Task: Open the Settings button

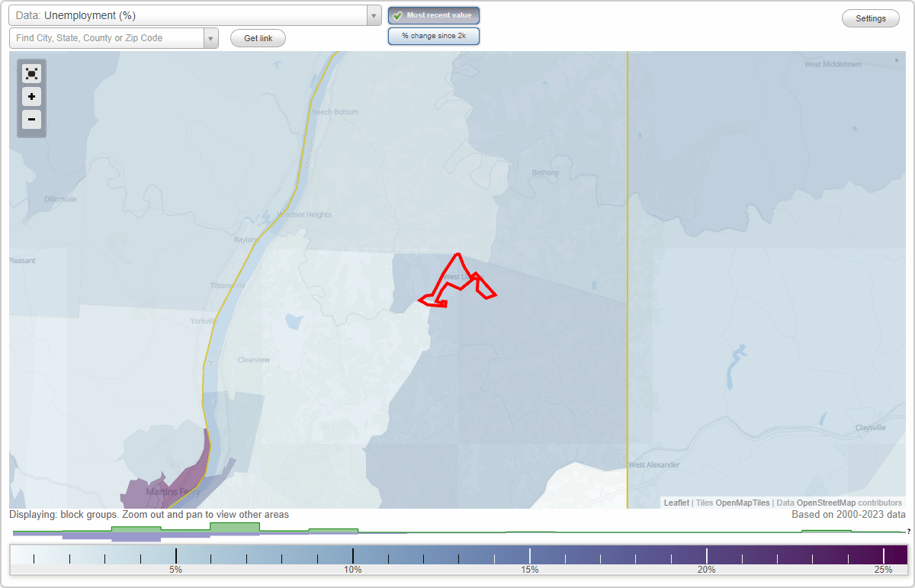Action: [x=871, y=18]
